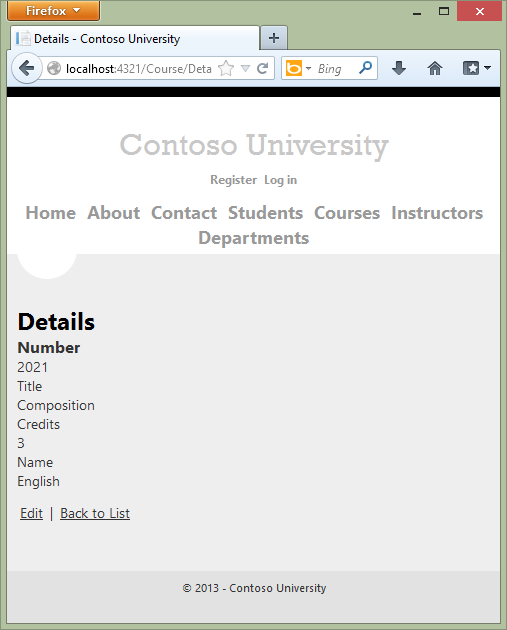Click the bold Number label
Screen dimensions: 507x630
pos(49,348)
